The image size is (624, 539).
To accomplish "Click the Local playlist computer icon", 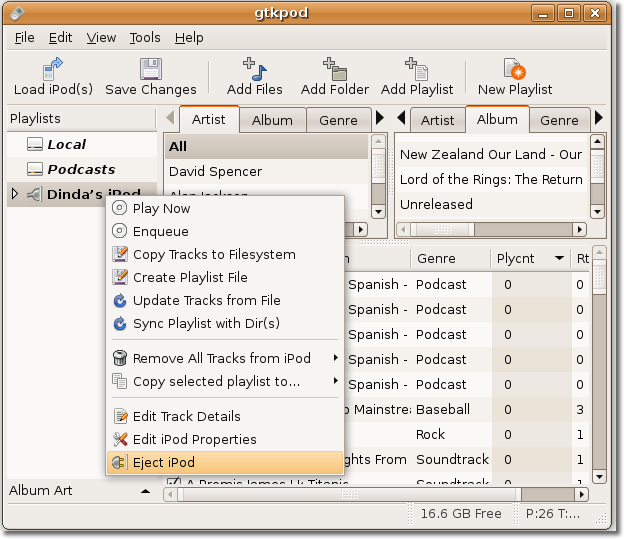I will coord(35,144).
